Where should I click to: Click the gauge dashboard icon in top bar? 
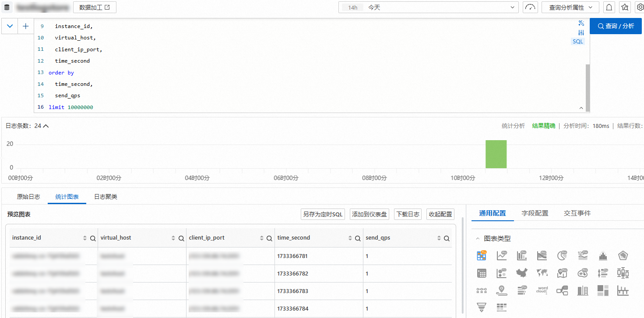530,7
